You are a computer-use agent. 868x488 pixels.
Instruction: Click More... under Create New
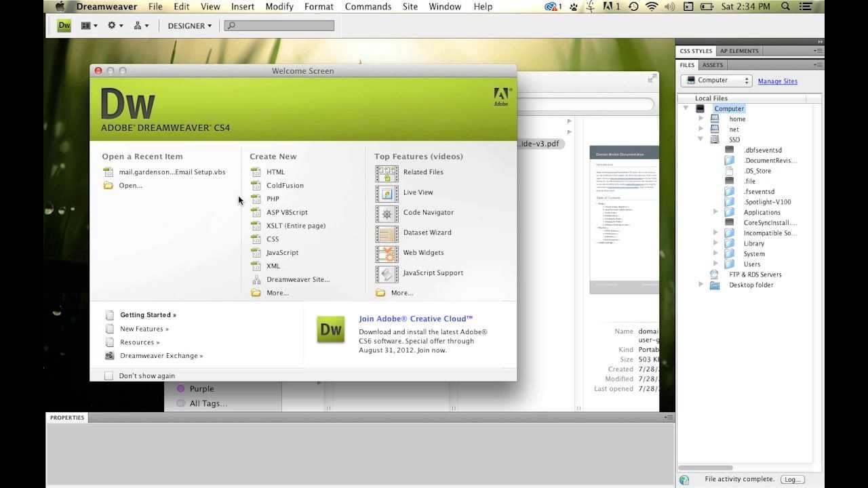click(x=277, y=293)
